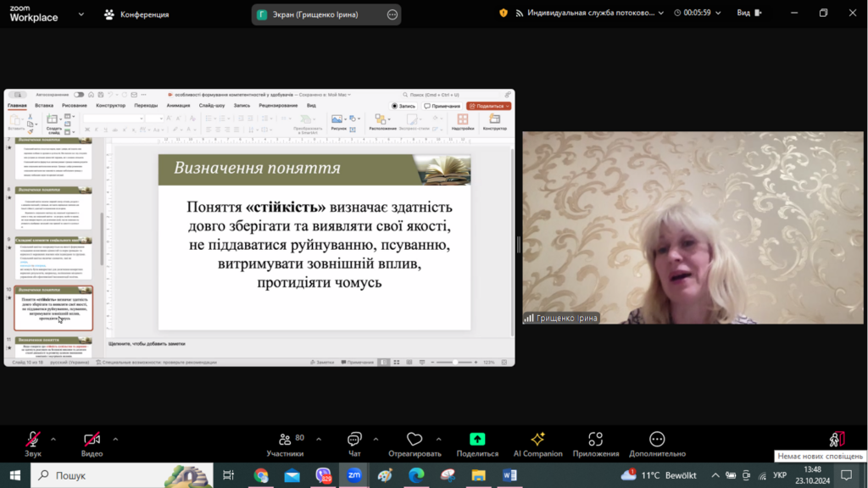Click fit slide to window icon
The width and height of the screenshot is (868, 488).
tap(504, 363)
